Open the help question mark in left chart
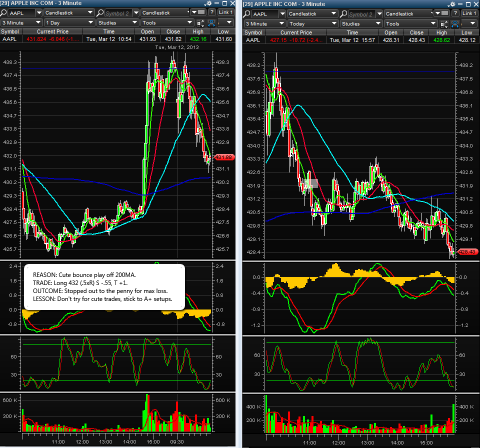This screenshot has height=448, width=480. tap(212, 12)
